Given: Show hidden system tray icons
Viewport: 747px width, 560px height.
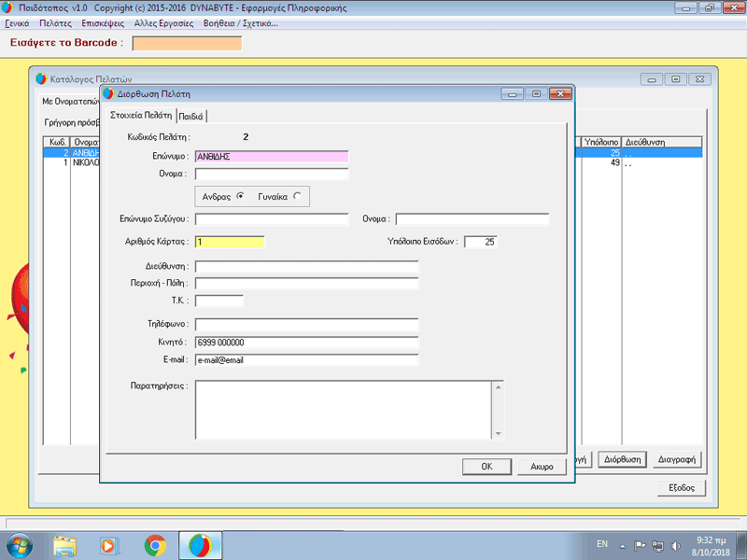Looking at the screenshot, I should tap(622, 546).
